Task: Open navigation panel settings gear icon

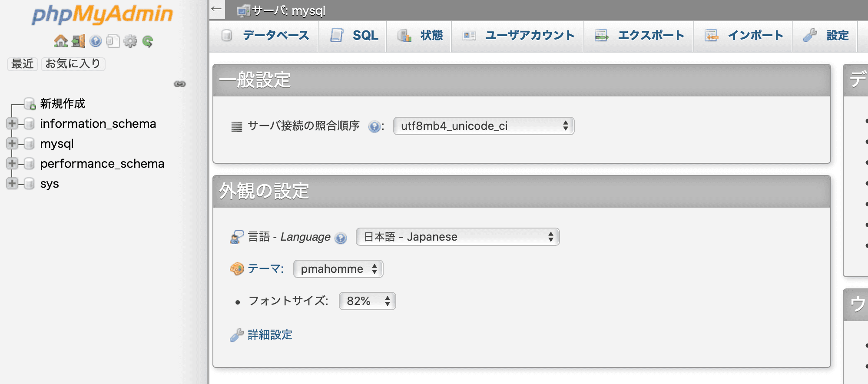Action: [x=130, y=41]
